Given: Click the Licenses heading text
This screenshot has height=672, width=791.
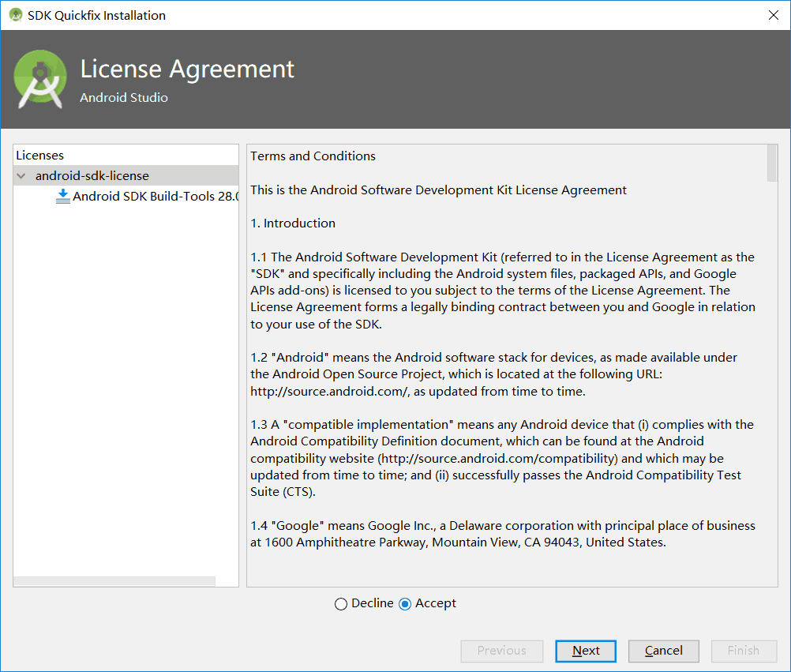Looking at the screenshot, I should pyautogui.click(x=39, y=156).
